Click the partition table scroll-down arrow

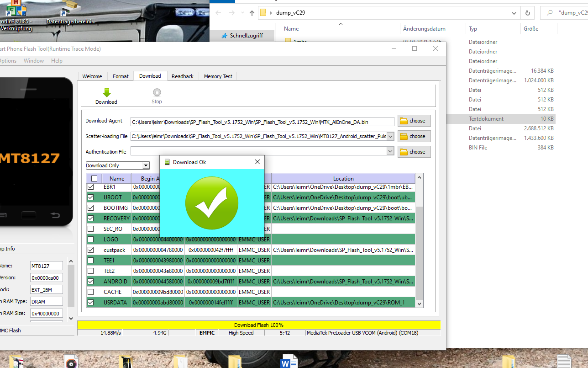coord(419,304)
